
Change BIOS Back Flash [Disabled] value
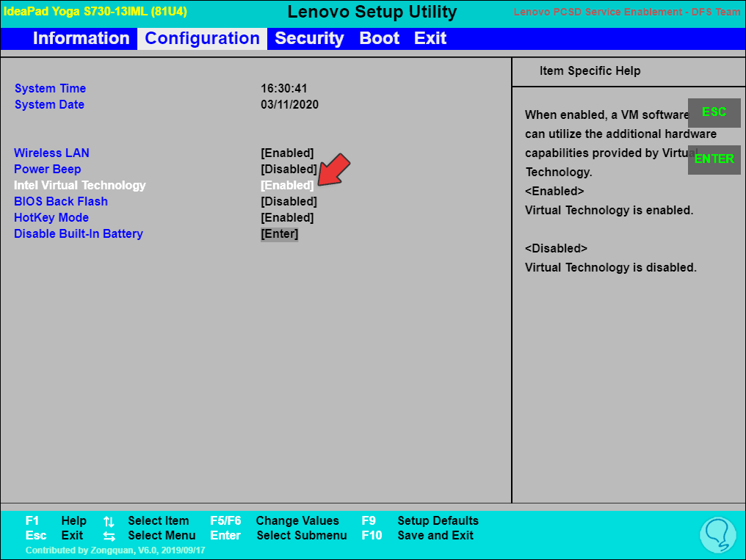(x=289, y=202)
